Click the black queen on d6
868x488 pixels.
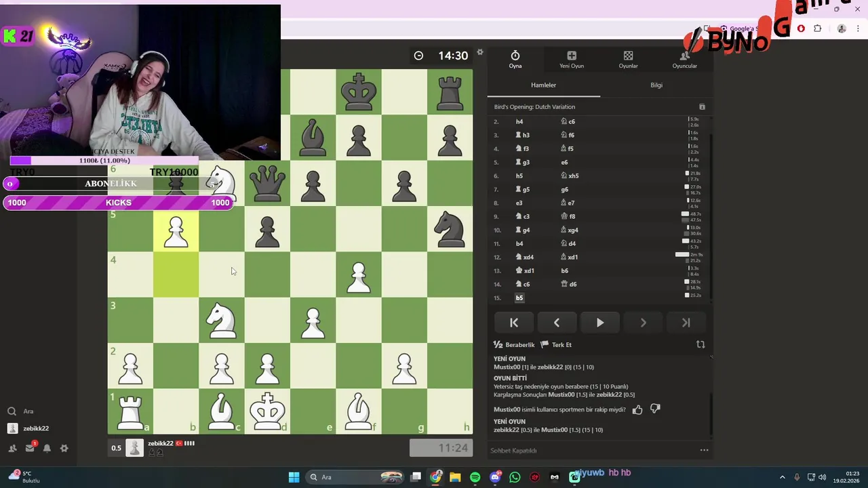click(x=267, y=184)
